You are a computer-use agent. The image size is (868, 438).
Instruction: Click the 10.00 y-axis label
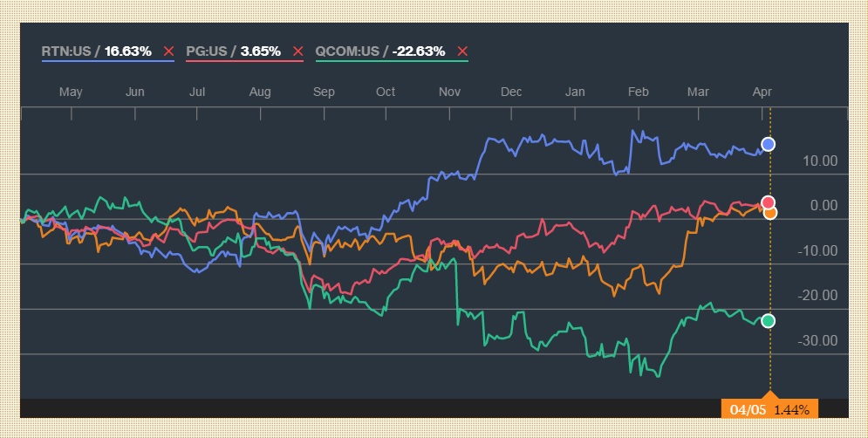(820, 161)
